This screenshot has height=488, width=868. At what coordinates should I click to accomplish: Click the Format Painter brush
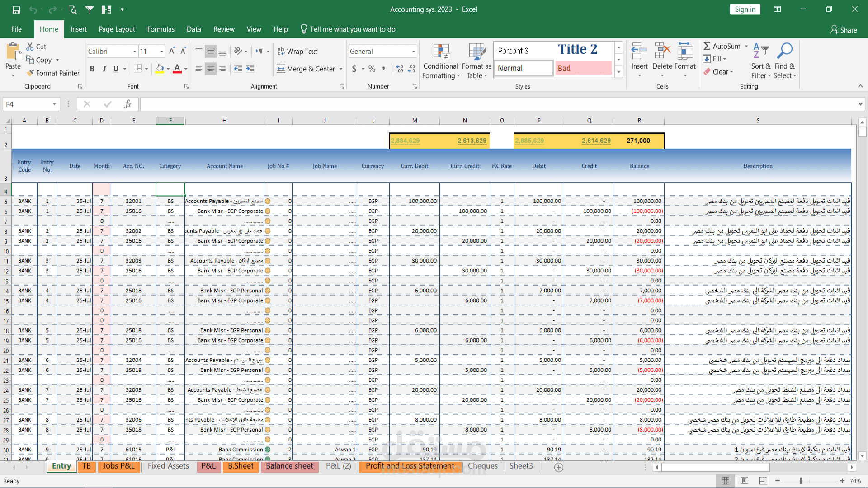coord(30,73)
